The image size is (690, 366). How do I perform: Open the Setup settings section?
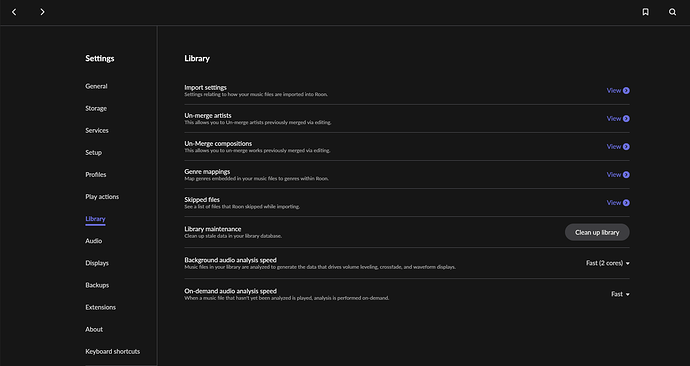(93, 153)
